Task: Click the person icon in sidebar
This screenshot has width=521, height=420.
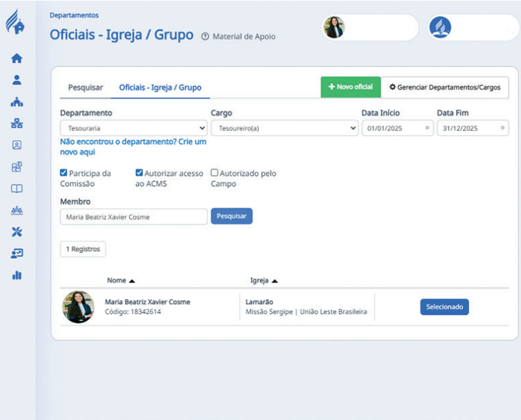Action: point(17,79)
